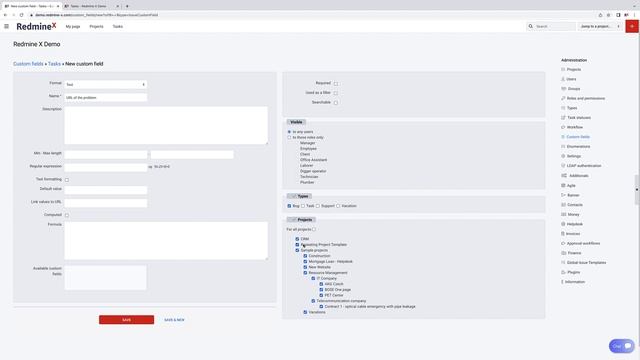Close the New custom field browser tab
Viewport: 640px width, 360px height.
58,6
